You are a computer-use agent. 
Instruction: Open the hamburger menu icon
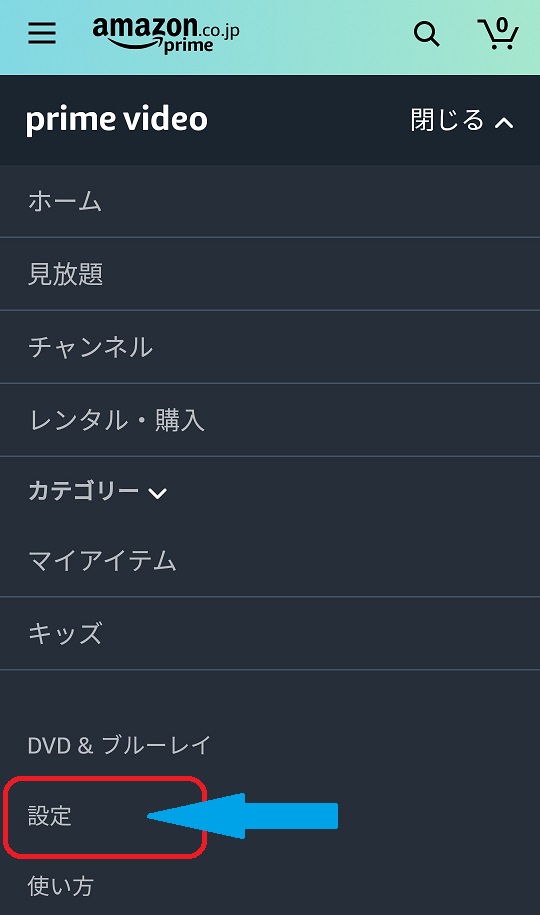(x=42, y=34)
